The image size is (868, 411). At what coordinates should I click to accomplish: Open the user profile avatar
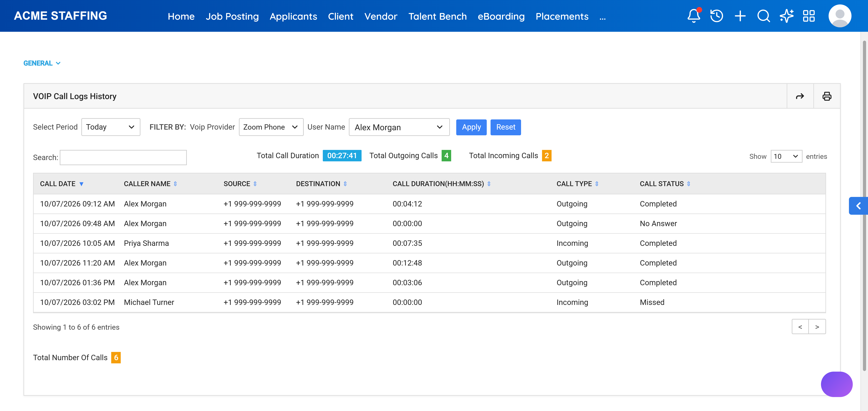pyautogui.click(x=840, y=16)
